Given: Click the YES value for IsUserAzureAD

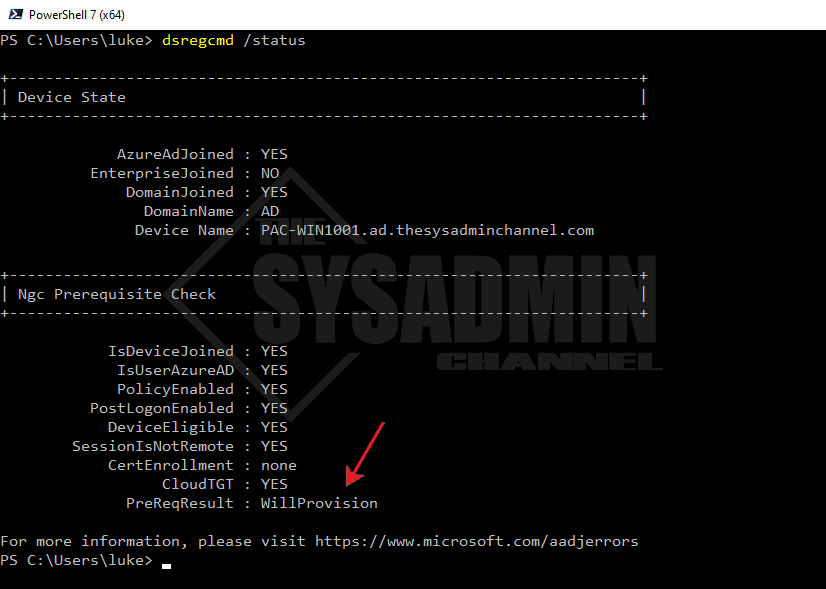Looking at the screenshot, I should (x=274, y=370).
